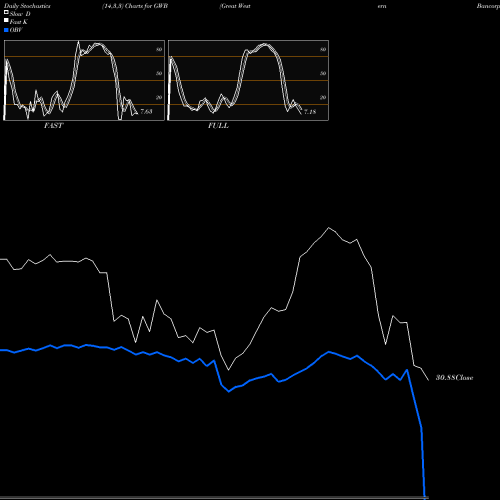Click the 80 level label in FULL chart
This screenshot has width=500, height=500.
pyautogui.click(x=323, y=49)
